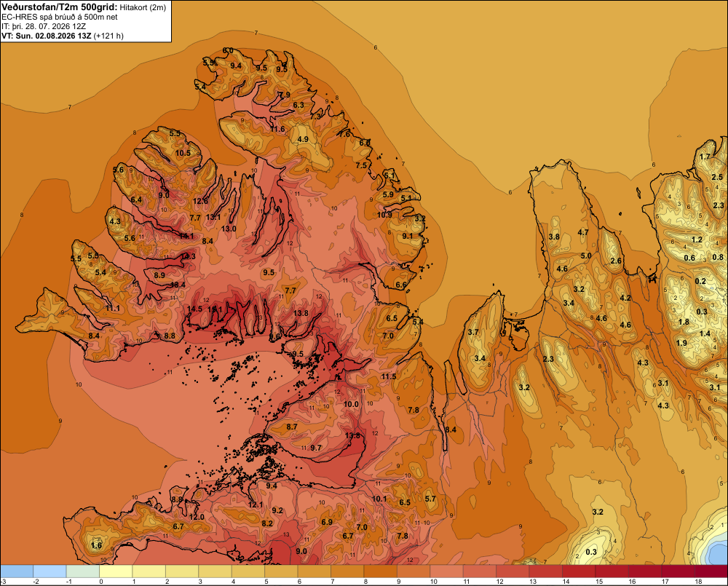This screenshot has width=728, height=586.
Task: Click the temperature value "12.6" on the map
Action: coord(201,201)
